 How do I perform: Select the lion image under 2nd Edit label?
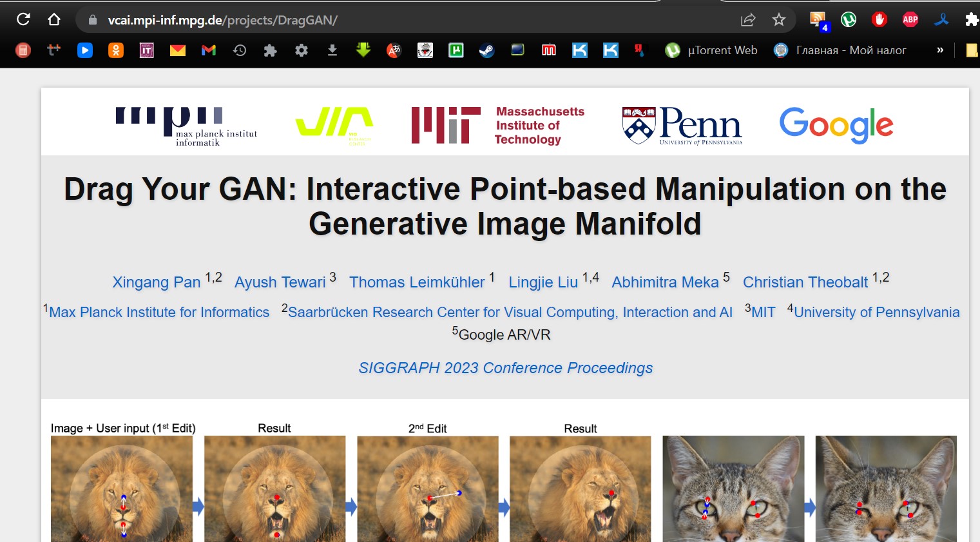tap(428, 489)
